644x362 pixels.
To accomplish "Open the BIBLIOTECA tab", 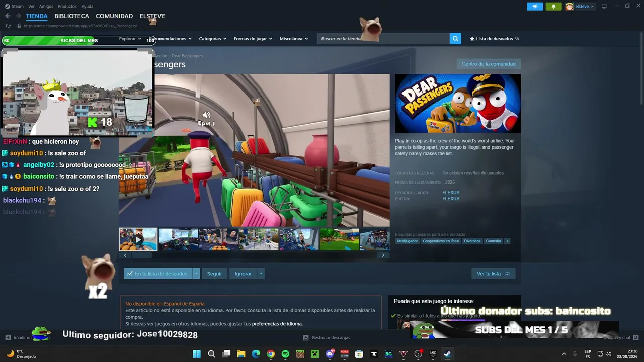I will [x=71, y=16].
